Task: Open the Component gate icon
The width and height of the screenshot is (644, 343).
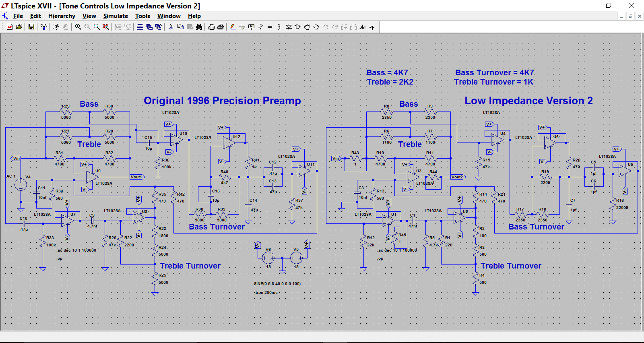Action: (298, 27)
